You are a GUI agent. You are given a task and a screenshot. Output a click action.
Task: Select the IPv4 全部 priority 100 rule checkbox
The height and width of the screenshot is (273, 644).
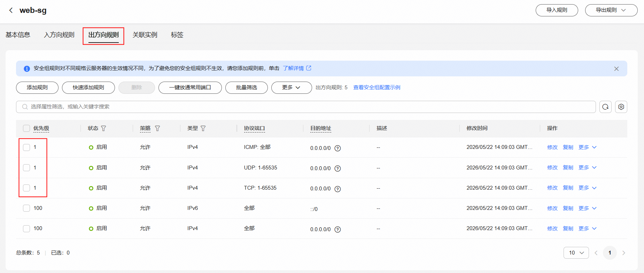point(26,228)
